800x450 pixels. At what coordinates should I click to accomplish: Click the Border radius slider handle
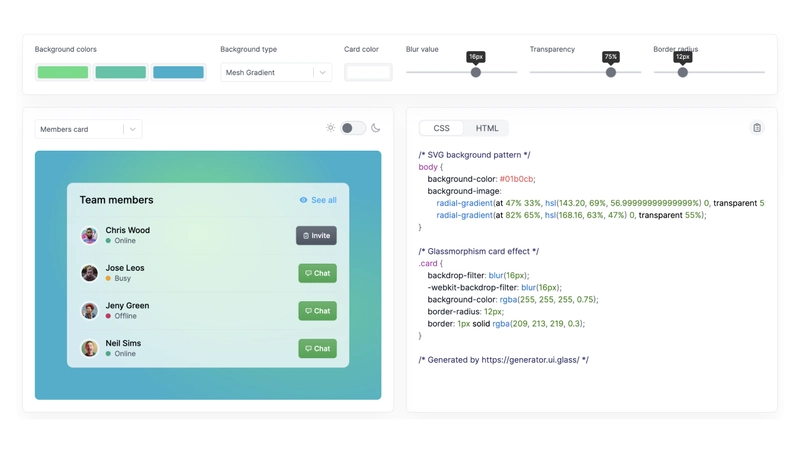click(683, 72)
